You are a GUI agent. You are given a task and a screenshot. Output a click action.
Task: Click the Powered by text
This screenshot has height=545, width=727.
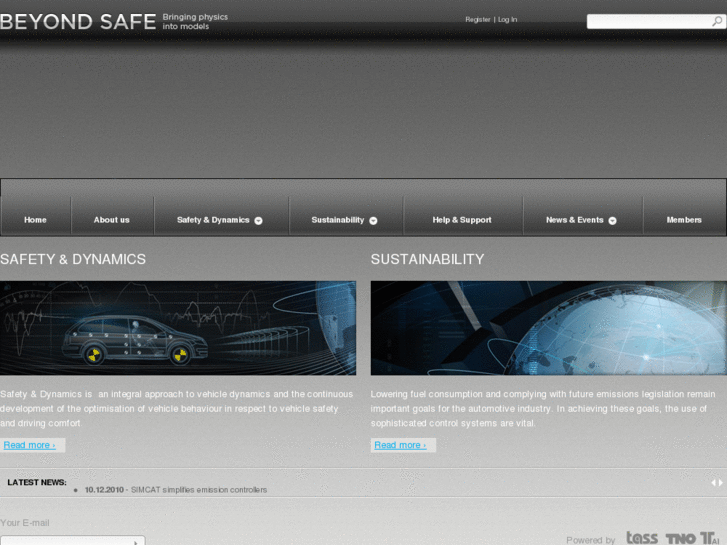(591, 540)
